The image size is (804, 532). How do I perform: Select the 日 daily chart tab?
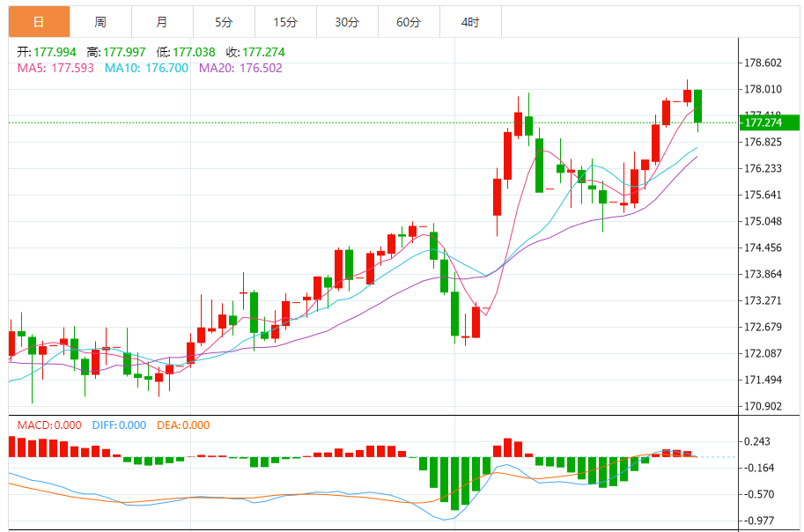39,21
